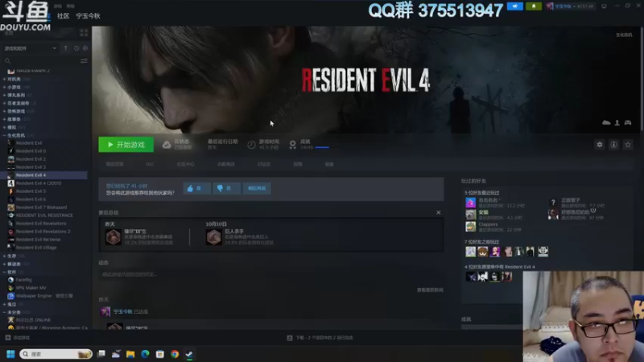Click thumbs-up 是 recommend button
644x362 pixels.
(x=196, y=188)
